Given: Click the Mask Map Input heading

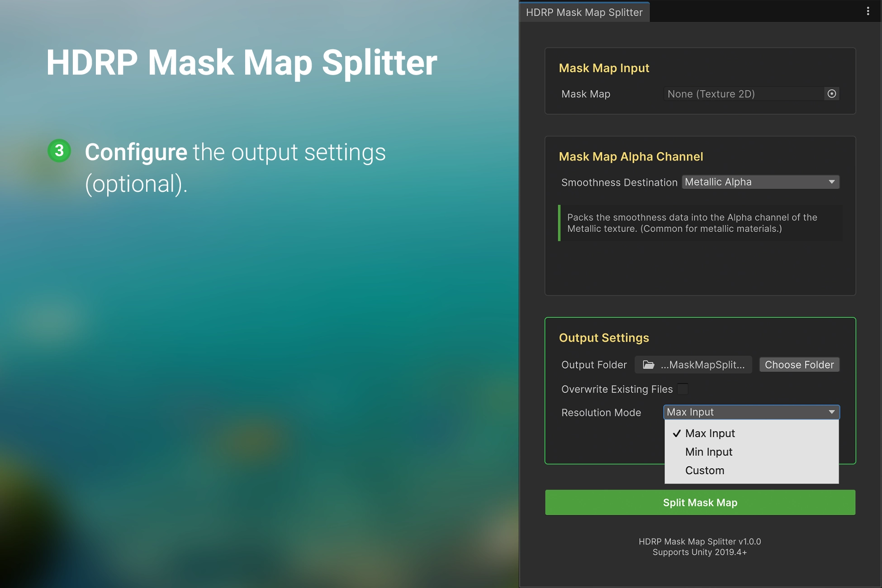Looking at the screenshot, I should [x=604, y=68].
